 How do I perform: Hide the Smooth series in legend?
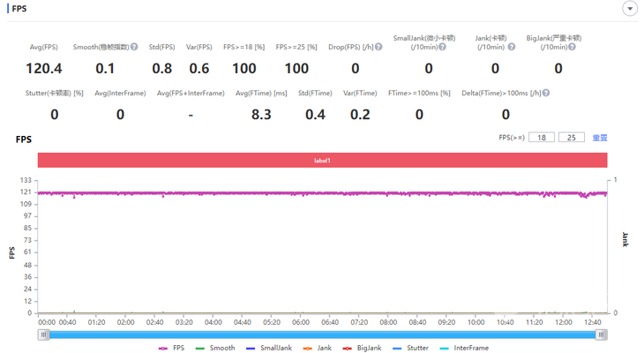214,349
